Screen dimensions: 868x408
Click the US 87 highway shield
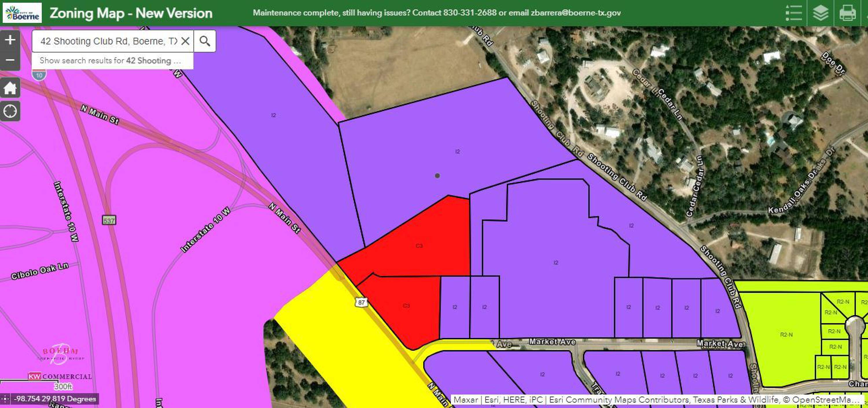coord(361,302)
